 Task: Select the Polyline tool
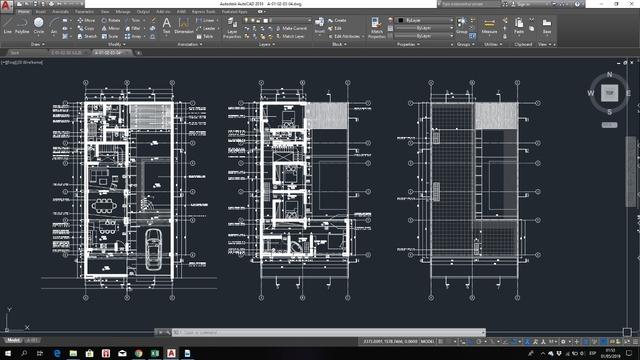(22, 25)
